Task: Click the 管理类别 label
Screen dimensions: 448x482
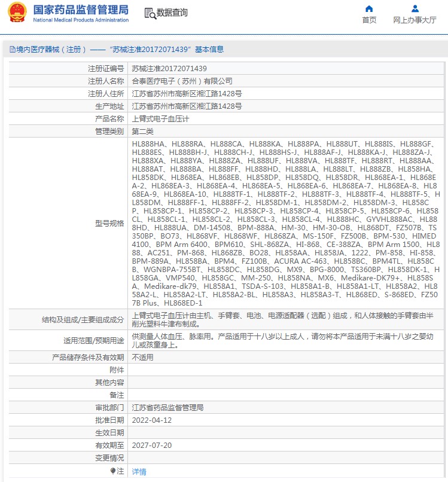Action: (109, 132)
